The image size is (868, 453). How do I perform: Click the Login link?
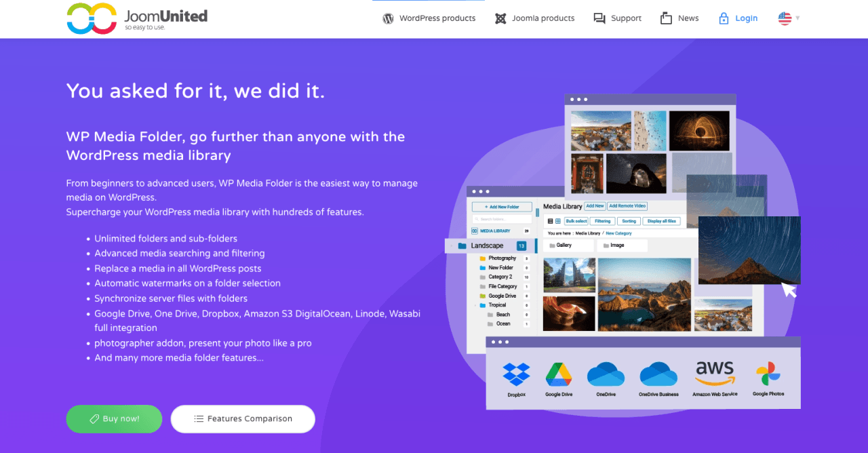pos(747,18)
